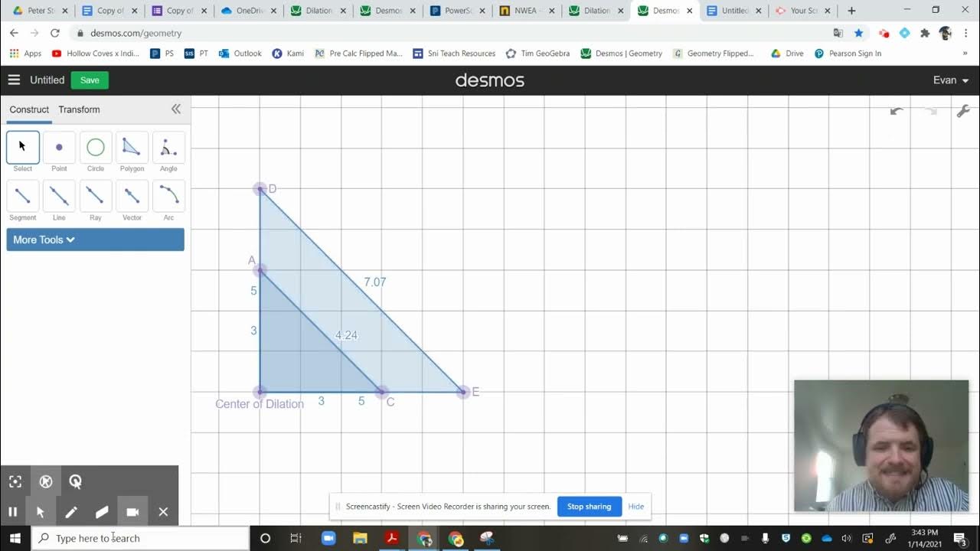Screen dimensions: 980x551
Task: Choose the Angle tool
Action: click(x=168, y=148)
